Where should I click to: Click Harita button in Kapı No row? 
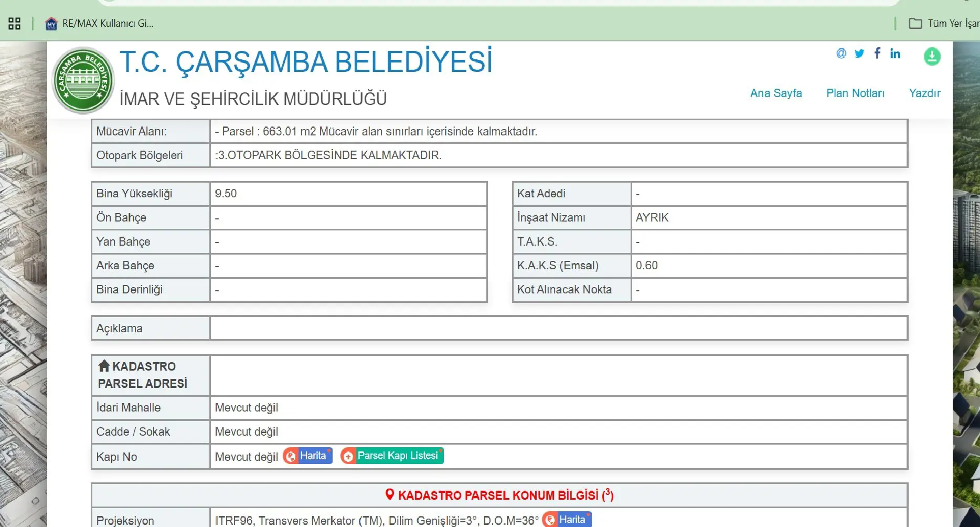pyautogui.click(x=308, y=456)
